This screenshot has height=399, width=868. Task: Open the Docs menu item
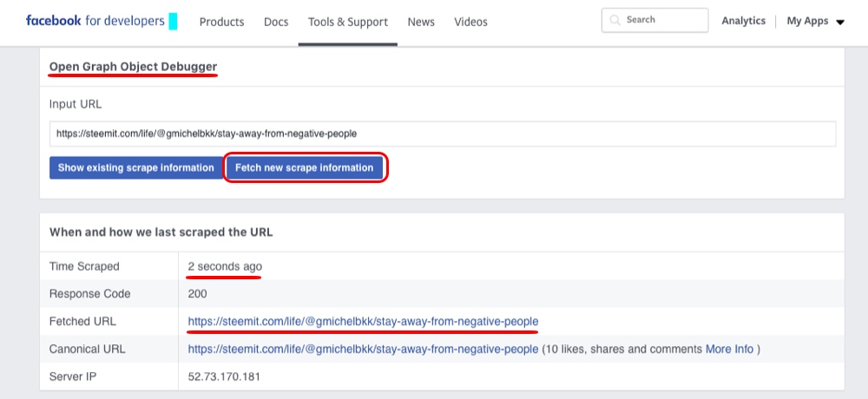pos(276,23)
